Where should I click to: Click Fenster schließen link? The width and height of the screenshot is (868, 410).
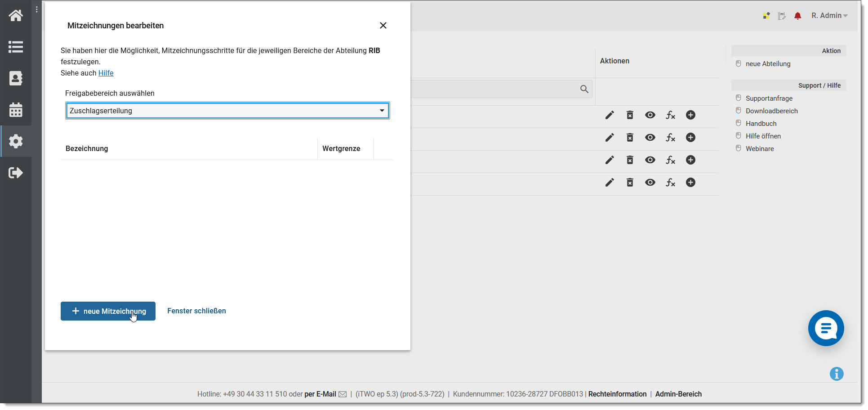(196, 311)
